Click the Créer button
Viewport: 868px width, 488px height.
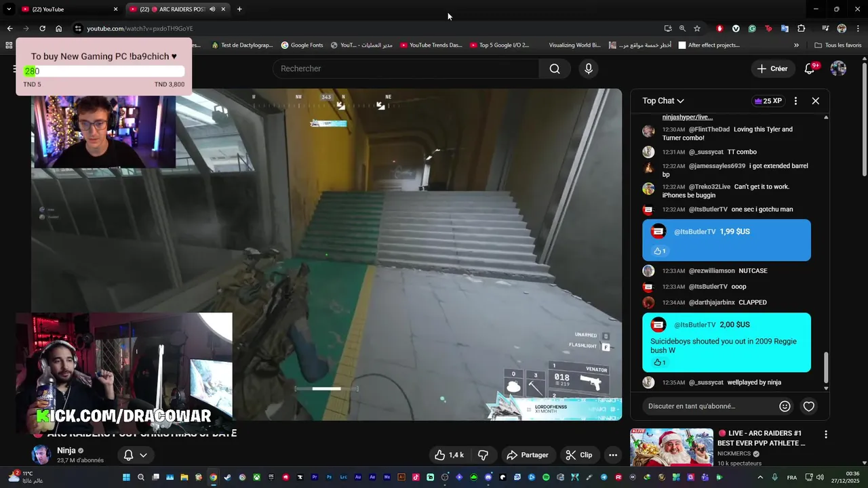[x=772, y=68]
